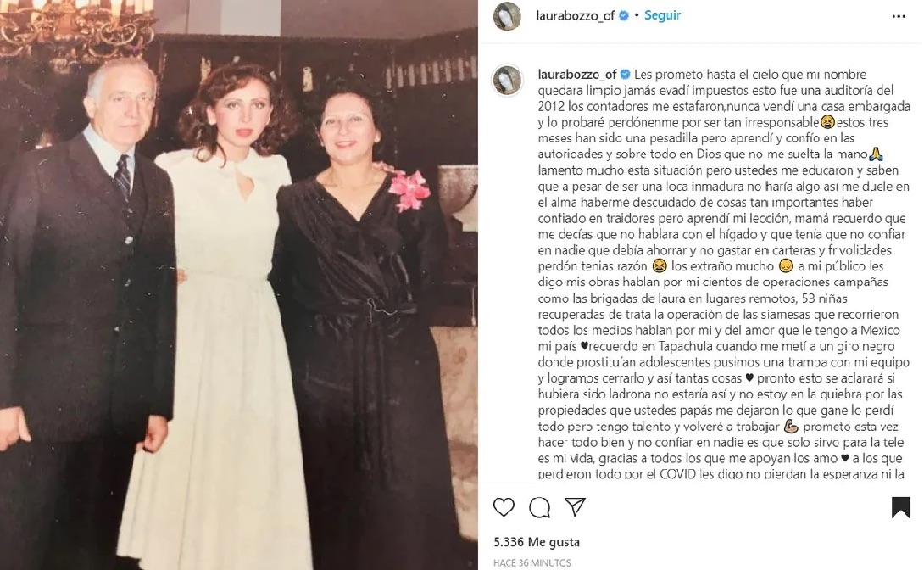Click the crying emoji after irresponsable
Screen dimensions: 924x570
[827, 122]
